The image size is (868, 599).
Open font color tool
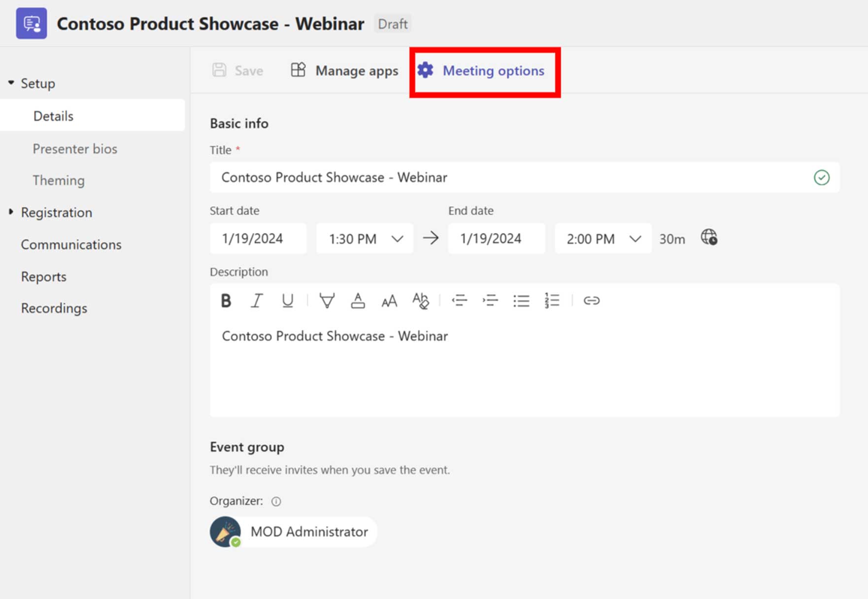pos(358,300)
